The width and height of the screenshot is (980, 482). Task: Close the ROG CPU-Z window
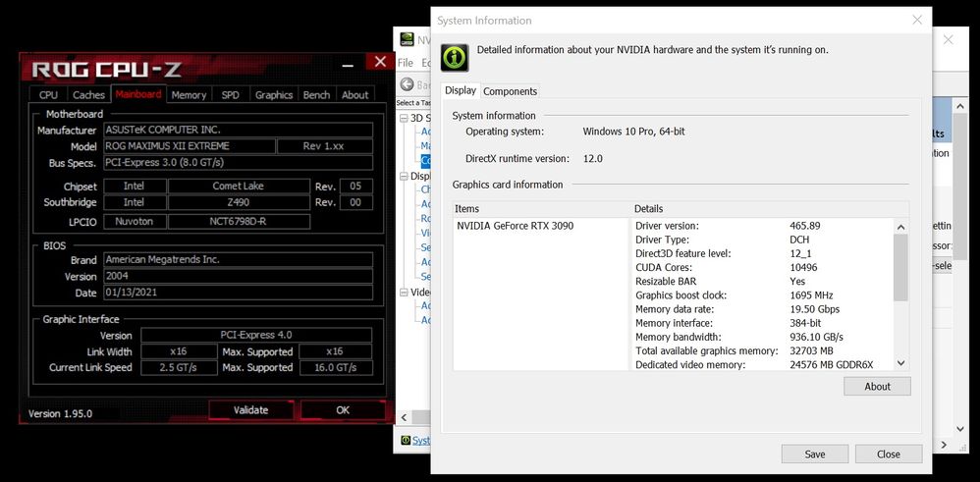click(380, 61)
